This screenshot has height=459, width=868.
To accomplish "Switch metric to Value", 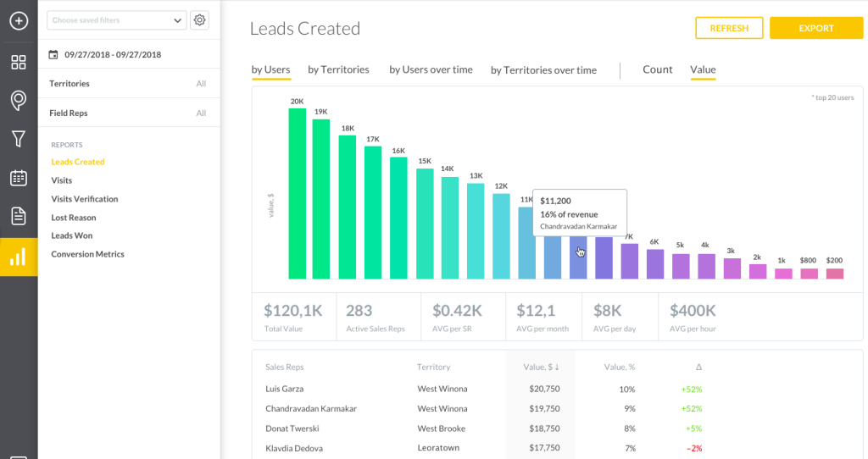I will point(703,69).
